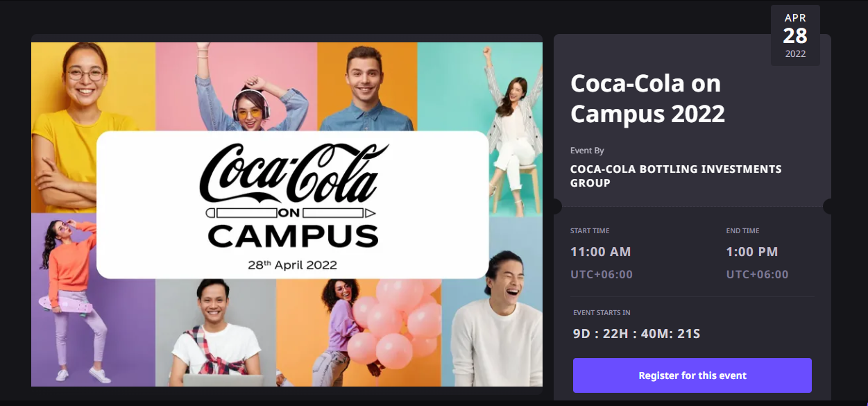The width and height of the screenshot is (868, 406).
Task: Click the Register for this event button
Action: pyautogui.click(x=692, y=375)
